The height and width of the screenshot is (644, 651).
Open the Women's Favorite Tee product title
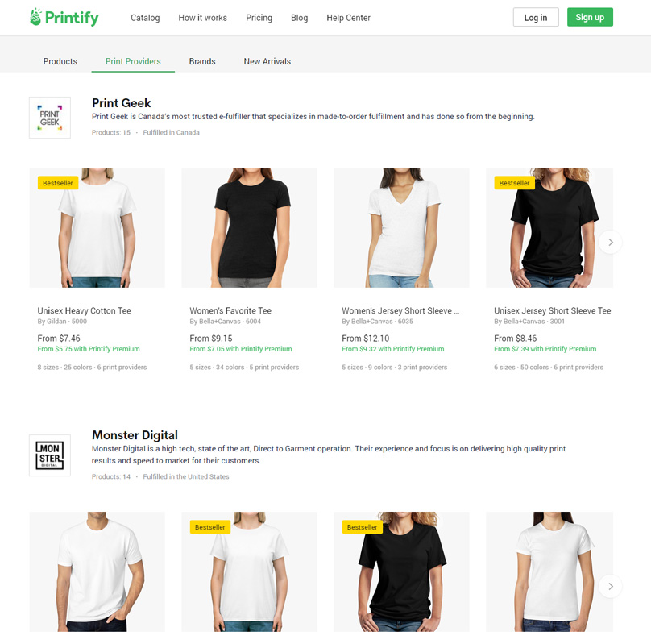(230, 310)
